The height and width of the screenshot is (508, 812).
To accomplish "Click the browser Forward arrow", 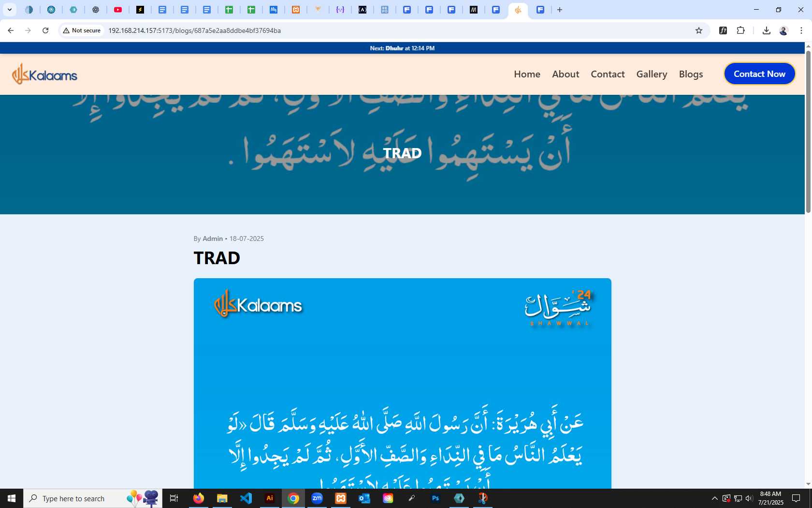I will [x=28, y=30].
